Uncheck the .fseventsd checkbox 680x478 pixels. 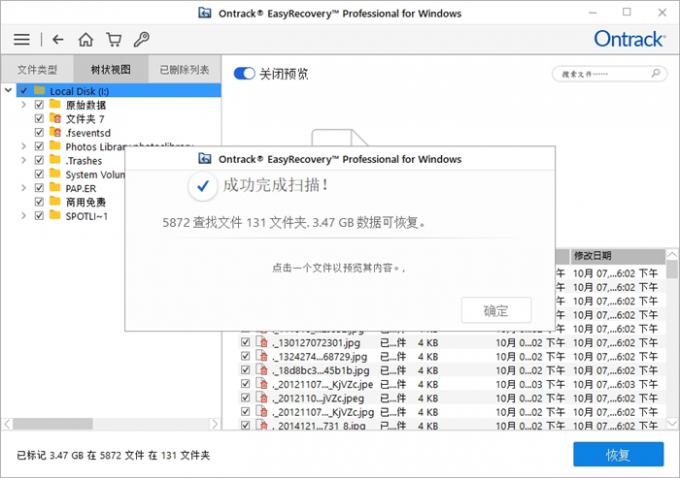(x=39, y=132)
